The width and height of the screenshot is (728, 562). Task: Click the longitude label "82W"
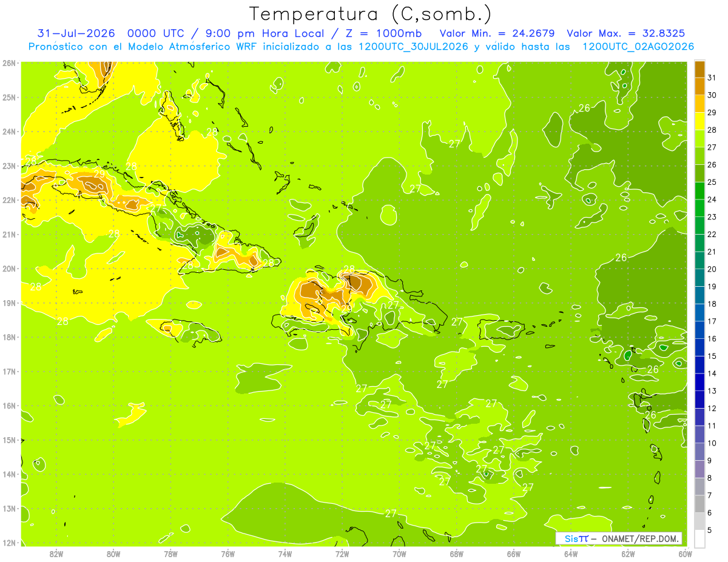56,554
